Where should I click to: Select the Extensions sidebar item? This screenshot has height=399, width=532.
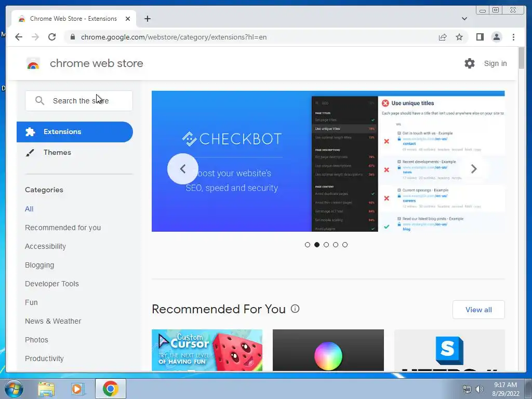[x=75, y=131]
